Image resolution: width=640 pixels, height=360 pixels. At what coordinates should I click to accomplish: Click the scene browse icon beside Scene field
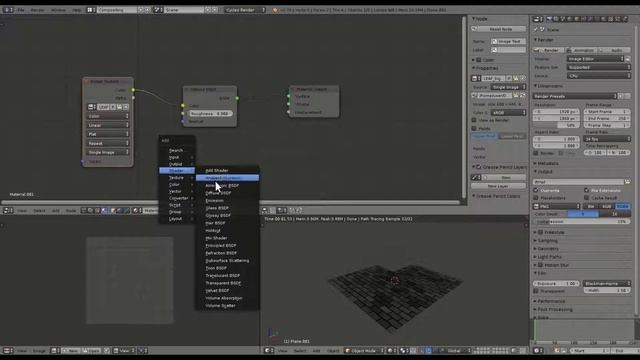[x=158, y=10]
